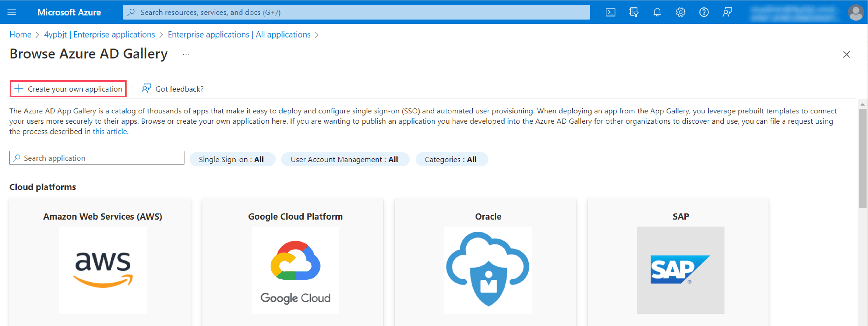Open portal settings gear
Screen dimensions: 868x326
tap(680, 12)
